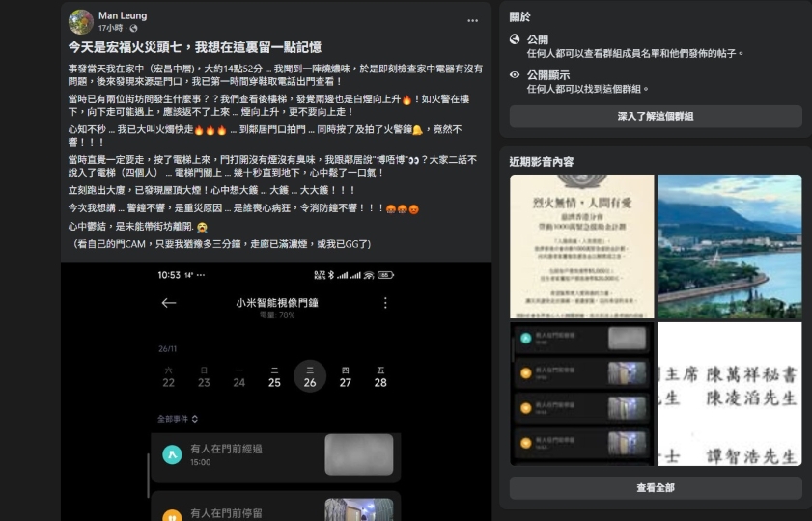812x521 pixels.
Task: Tap the vertical dots menu in doorbell app
Action: (385, 303)
